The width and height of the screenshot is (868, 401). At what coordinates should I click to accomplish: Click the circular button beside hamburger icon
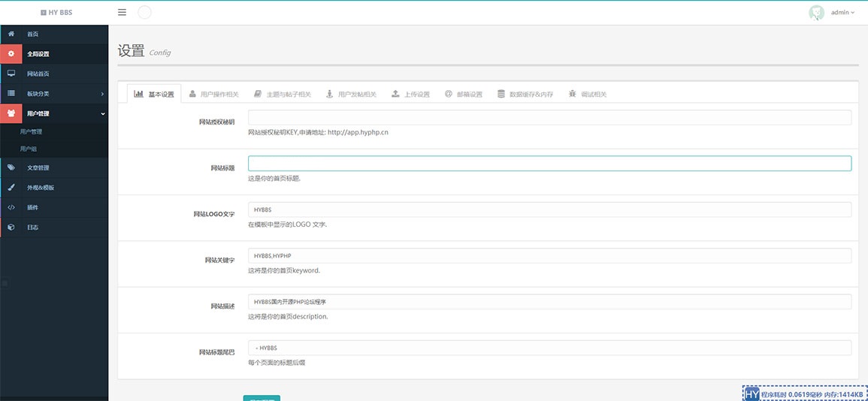tap(144, 12)
